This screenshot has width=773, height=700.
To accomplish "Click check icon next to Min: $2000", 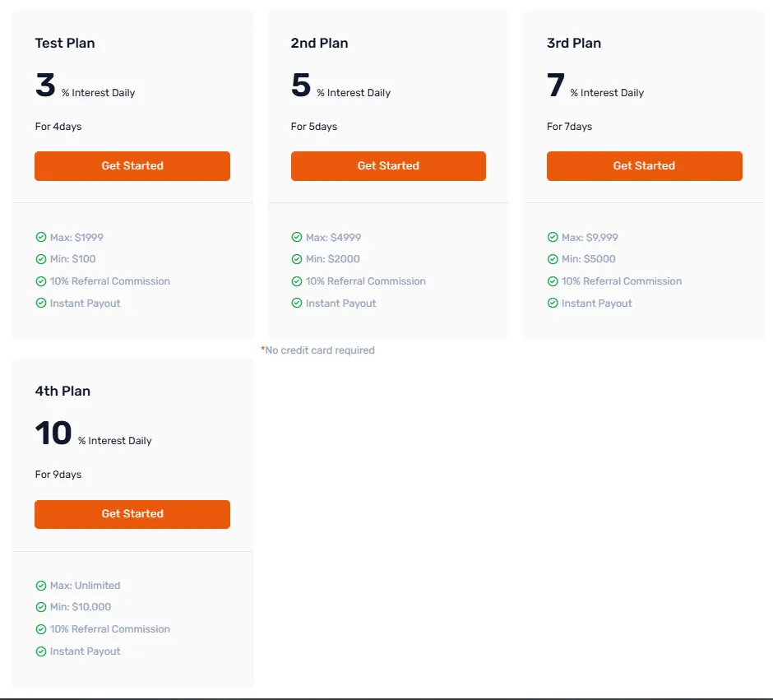I will point(297,259).
